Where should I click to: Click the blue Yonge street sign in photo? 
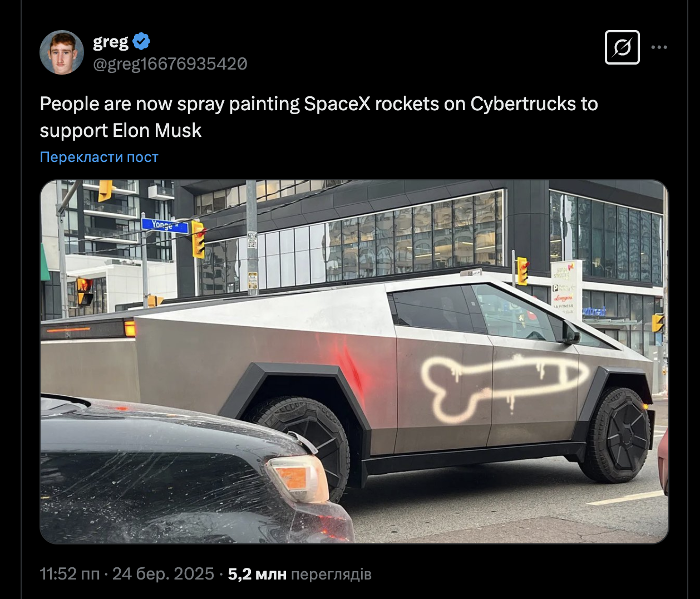click(165, 225)
